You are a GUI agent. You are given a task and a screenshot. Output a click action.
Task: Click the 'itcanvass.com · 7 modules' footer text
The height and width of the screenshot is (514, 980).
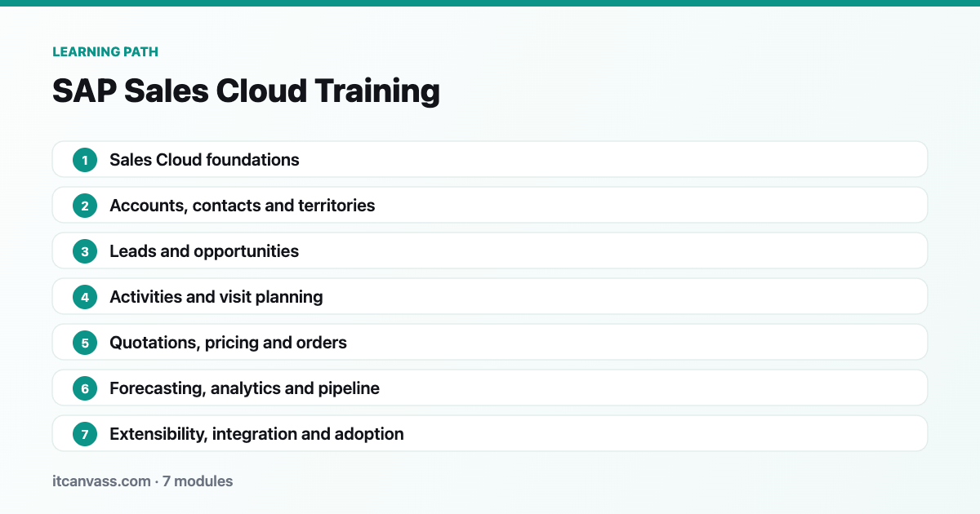point(142,481)
